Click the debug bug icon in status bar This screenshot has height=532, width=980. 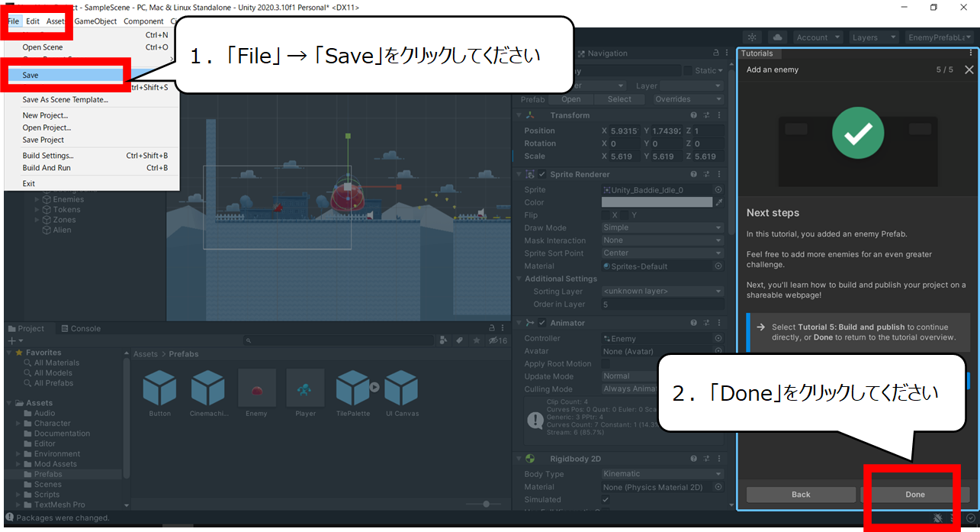pyautogui.click(x=937, y=518)
